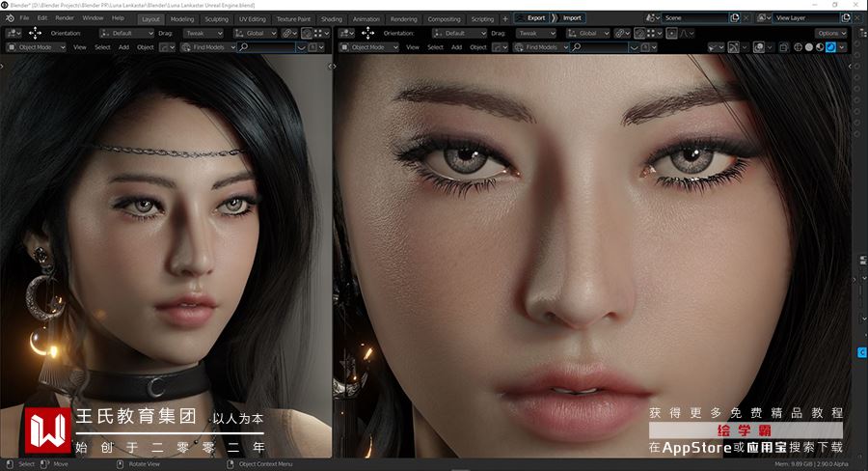Viewport: 868px width, 471px height.
Task: Select the Move tool in right viewport header
Action: click(368, 33)
